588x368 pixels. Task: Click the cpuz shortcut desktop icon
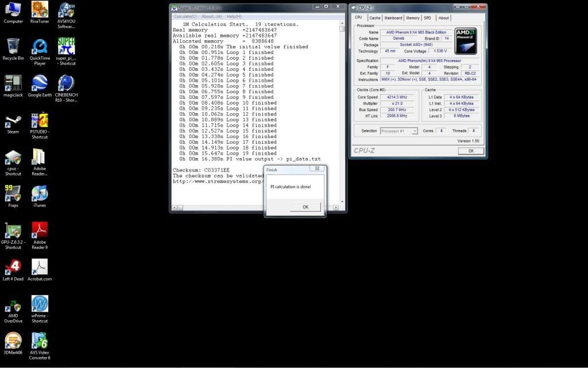tap(13, 163)
